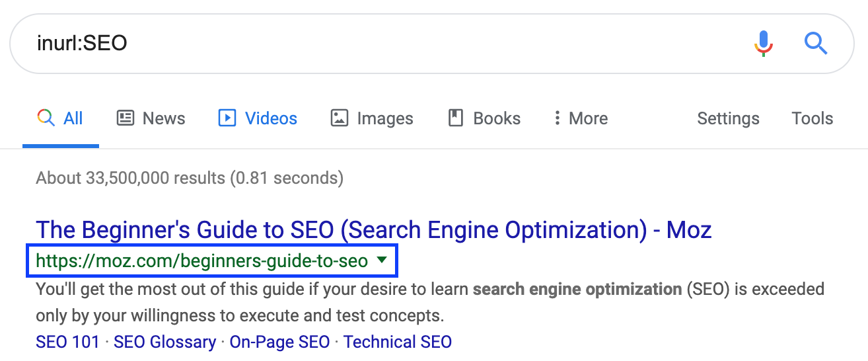The width and height of the screenshot is (868, 361).
Task: Switch to the Images results tab
Action: 372,118
